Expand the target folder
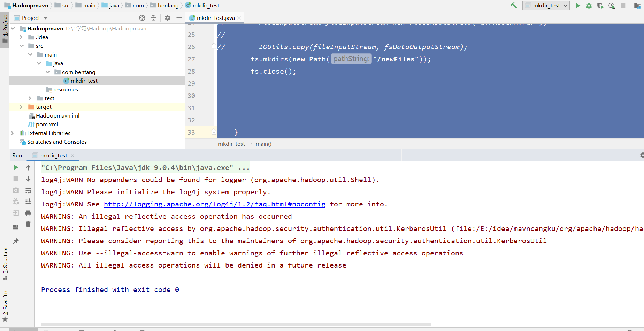The width and height of the screenshot is (644, 331). 21,107
